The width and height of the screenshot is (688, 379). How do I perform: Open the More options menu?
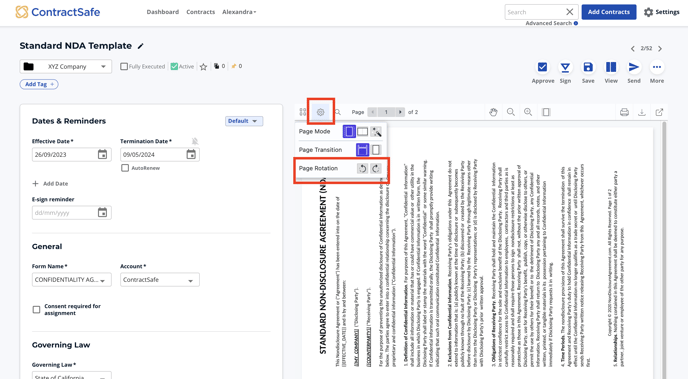click(x=657, y=67)
